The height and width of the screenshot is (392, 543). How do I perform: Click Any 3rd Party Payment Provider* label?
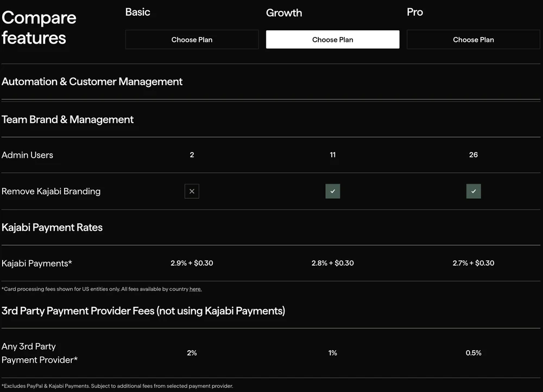(40, 353)
